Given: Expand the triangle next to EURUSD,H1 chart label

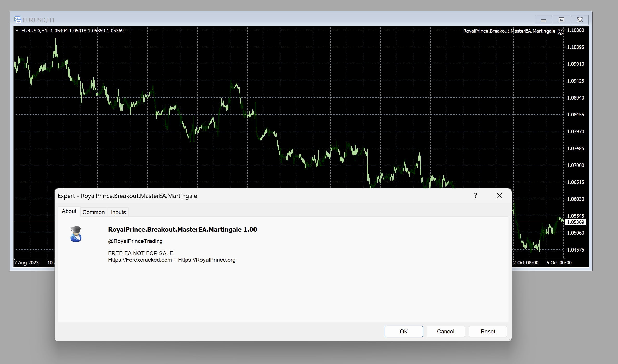Looking at the screenshot, I should coord(17,31).
